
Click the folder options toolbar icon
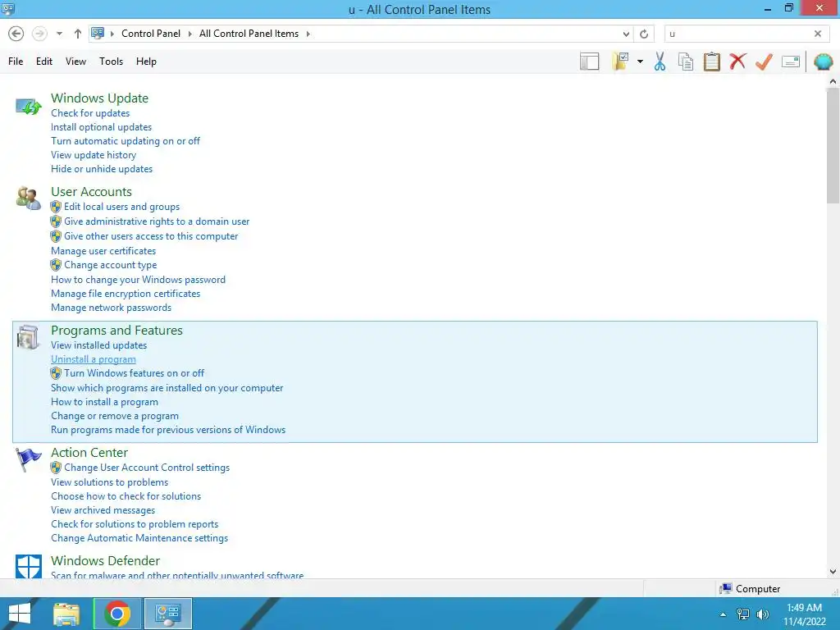(x=620, y=62)
